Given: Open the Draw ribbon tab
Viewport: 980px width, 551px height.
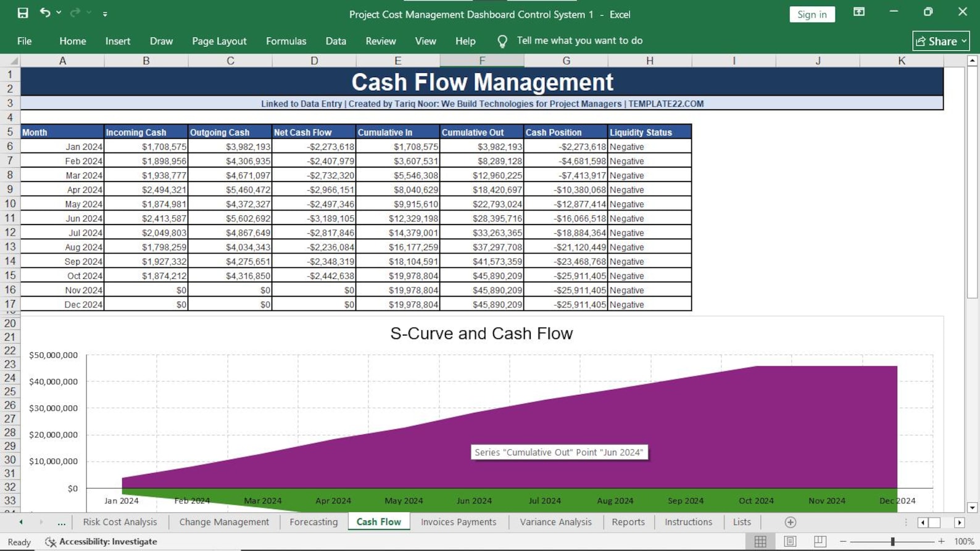Looking at the screenshot, I should click(x=161, y=41).
